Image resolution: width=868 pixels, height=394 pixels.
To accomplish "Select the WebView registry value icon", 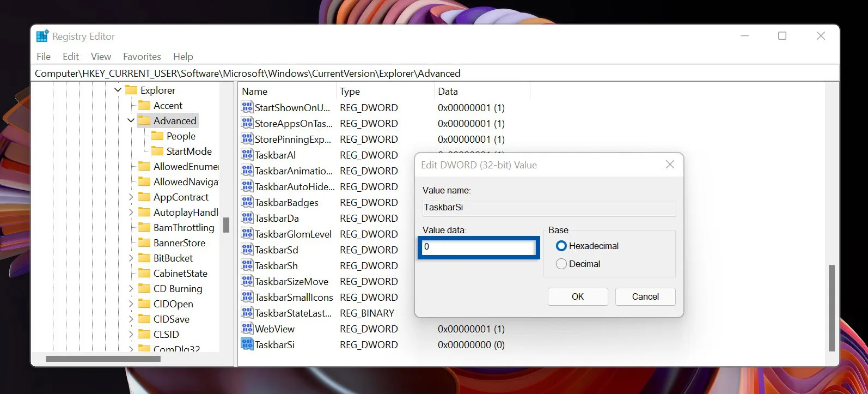I will click(x=247, y=329).
